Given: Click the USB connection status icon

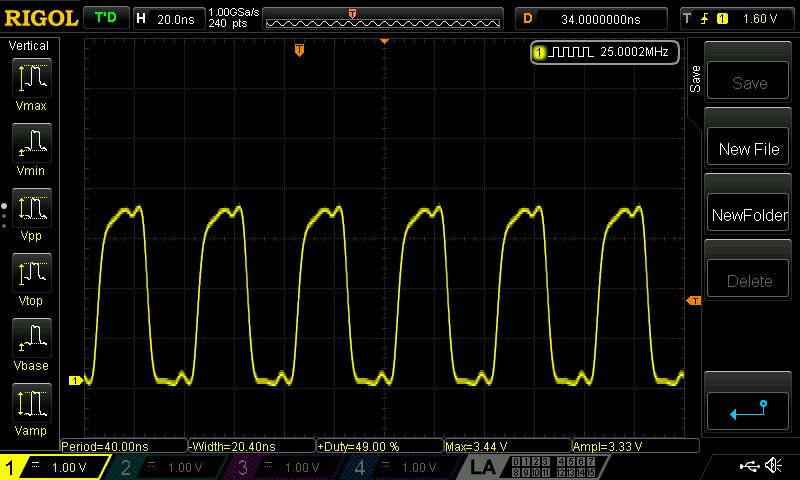Looking at the screenshot, I should tap(749, 466).
